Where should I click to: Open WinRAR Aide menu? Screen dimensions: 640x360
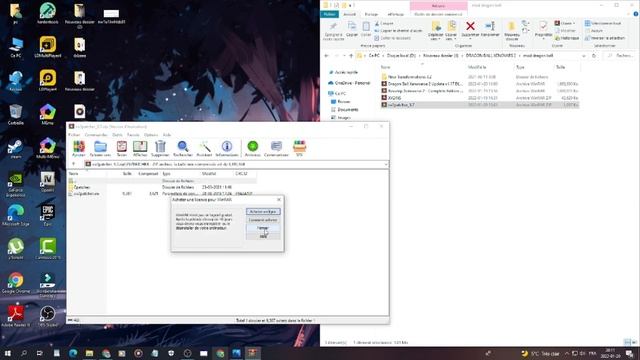pyautogui.click(x=167, y=135)
